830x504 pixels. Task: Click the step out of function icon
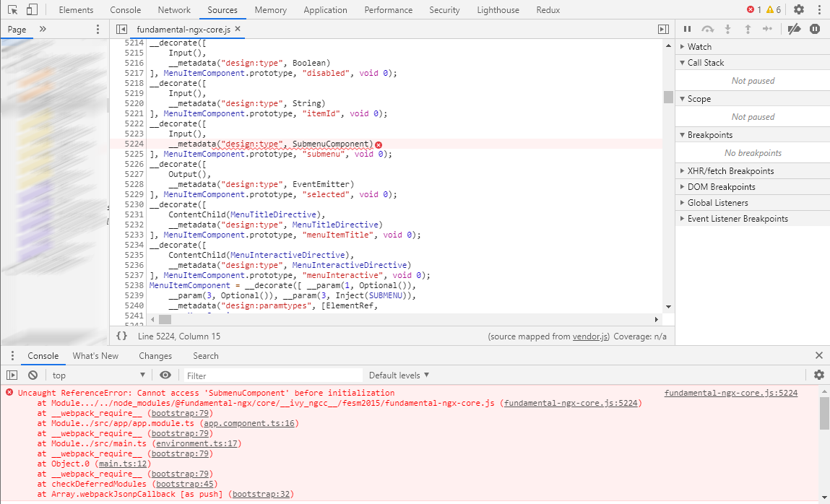[x=748, y=29]
